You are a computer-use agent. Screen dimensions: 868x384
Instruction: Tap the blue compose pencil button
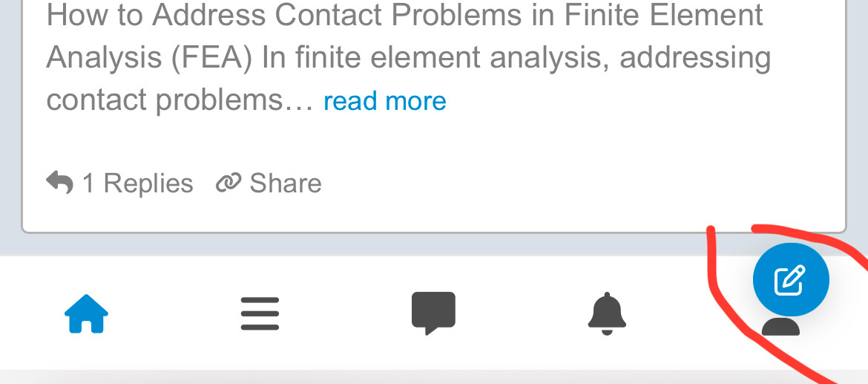(x=790, y=280)
